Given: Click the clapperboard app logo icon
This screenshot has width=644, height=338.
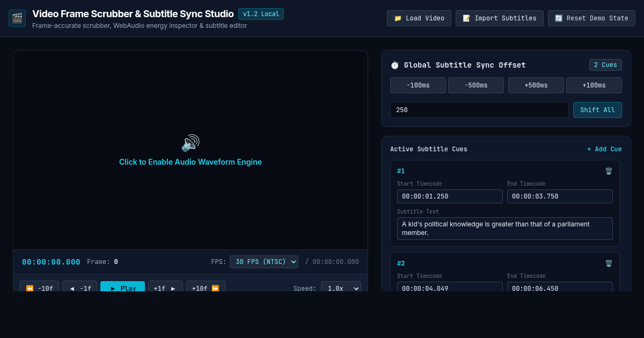Looking at the screenshot, I should (17, 18).
